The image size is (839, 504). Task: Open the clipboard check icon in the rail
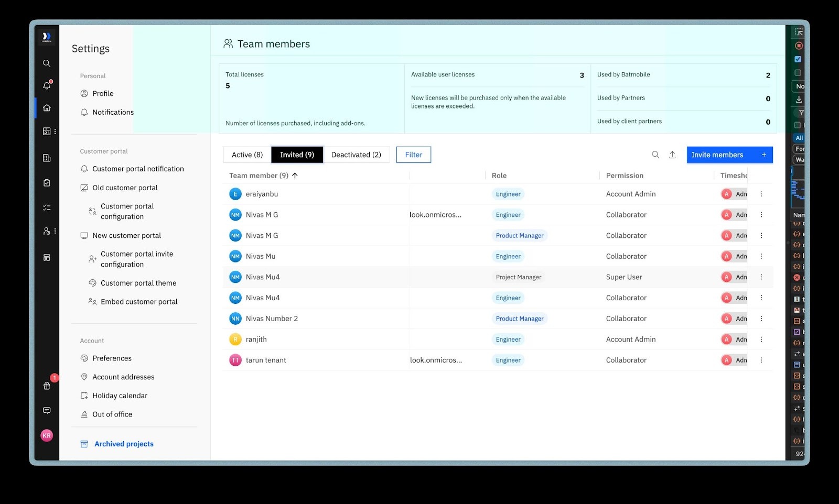click(x=47, y=183)
